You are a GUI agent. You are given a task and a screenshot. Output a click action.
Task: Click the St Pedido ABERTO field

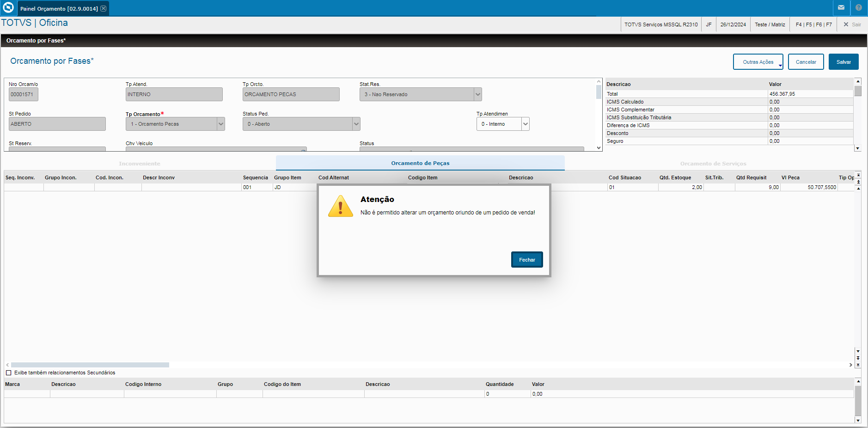click(57, 124)
